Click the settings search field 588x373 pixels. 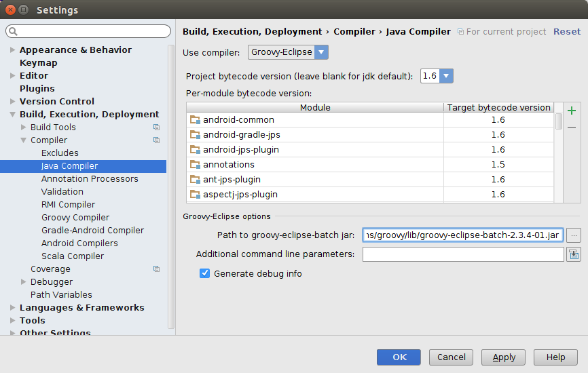pos(88,31)
